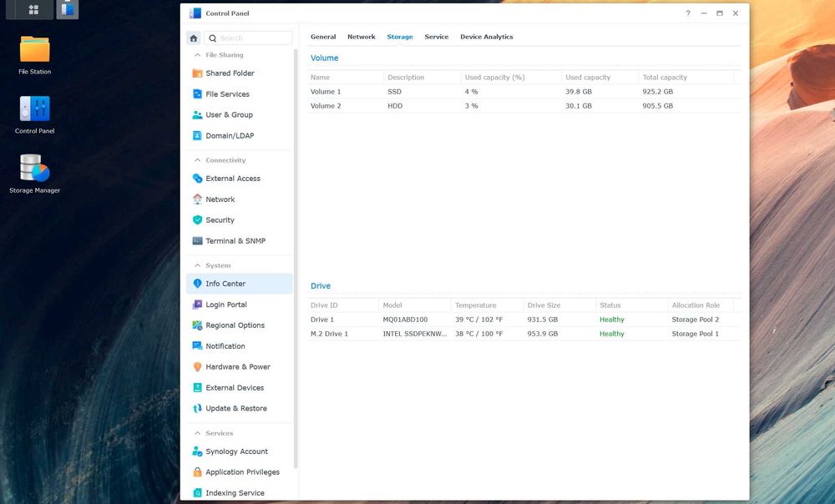Viewport: 835px width, 504px height.
Task: Focus the Control Panel search field
Action: tap(248, 38)
